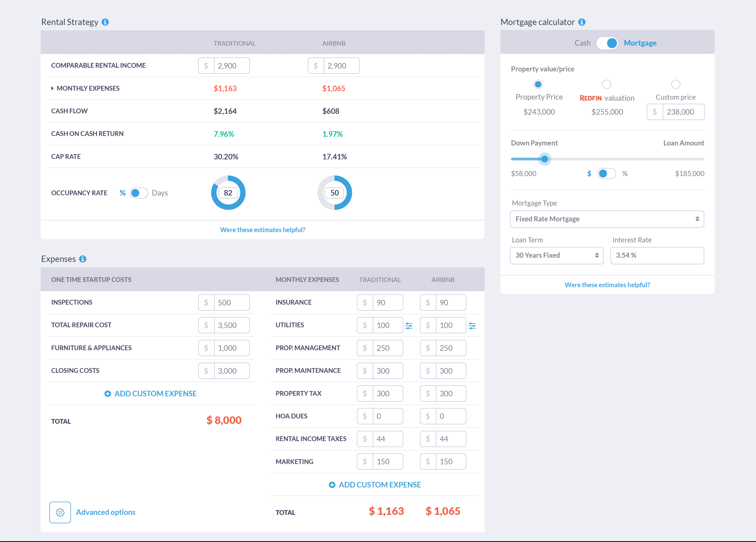The height and width of the screenshot is (542, 756).
Task: Click plus icon under monthly expenses
Action: pos(332,485)
